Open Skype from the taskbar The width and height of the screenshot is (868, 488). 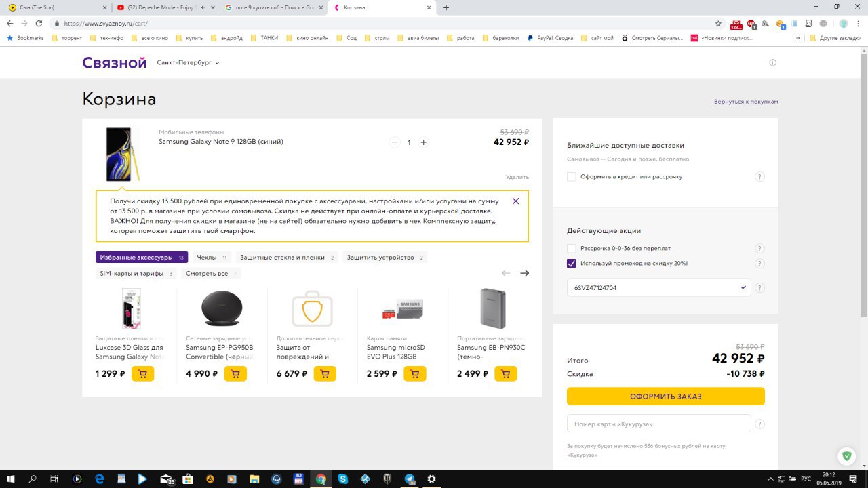343,479
